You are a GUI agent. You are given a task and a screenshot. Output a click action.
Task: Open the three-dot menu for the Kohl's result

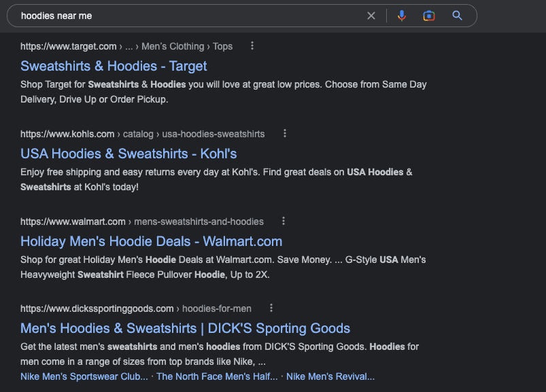[x=285, y=133]
